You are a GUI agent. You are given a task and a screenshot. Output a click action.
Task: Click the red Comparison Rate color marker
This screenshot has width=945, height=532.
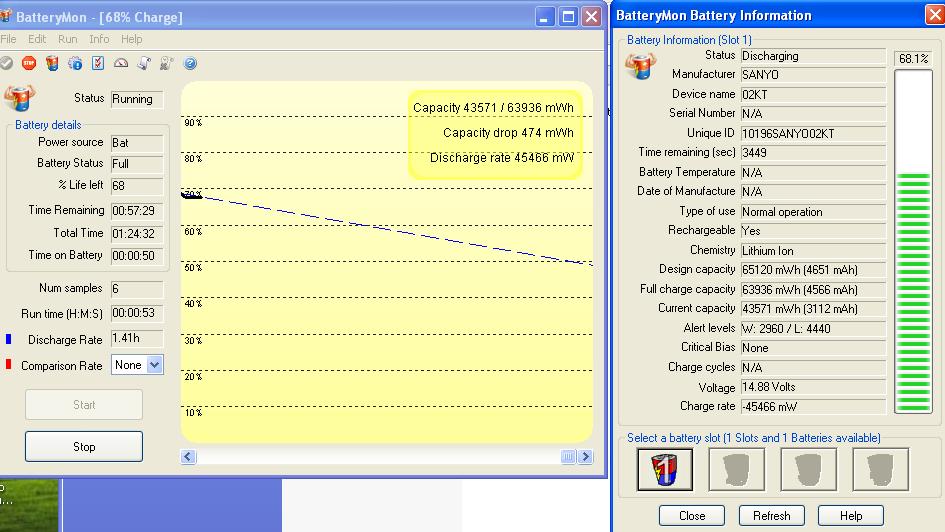8,365
